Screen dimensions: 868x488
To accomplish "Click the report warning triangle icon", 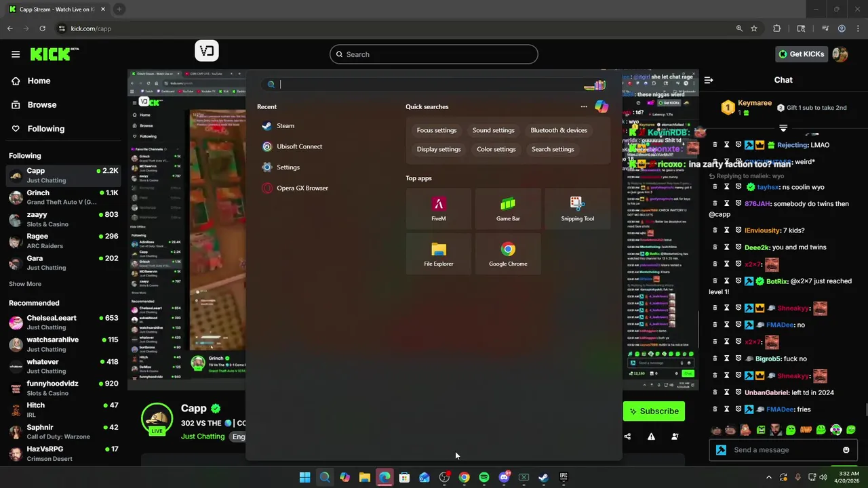I will (x=651, y=436).
